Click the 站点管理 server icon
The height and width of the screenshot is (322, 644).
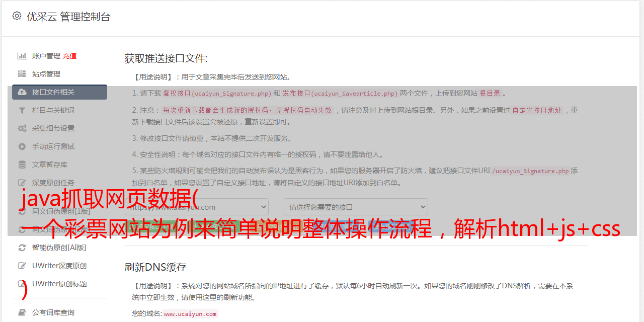[22, 74]
